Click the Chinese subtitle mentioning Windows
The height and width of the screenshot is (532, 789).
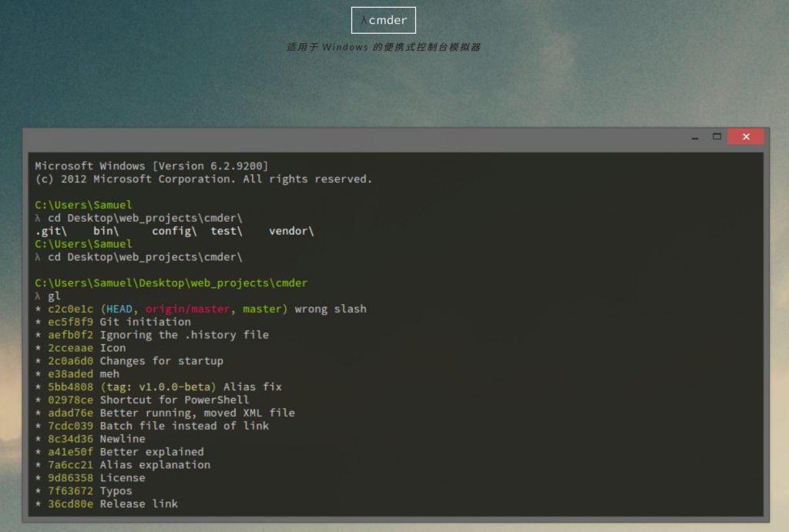pyautogui.click(x=384, y=47)
